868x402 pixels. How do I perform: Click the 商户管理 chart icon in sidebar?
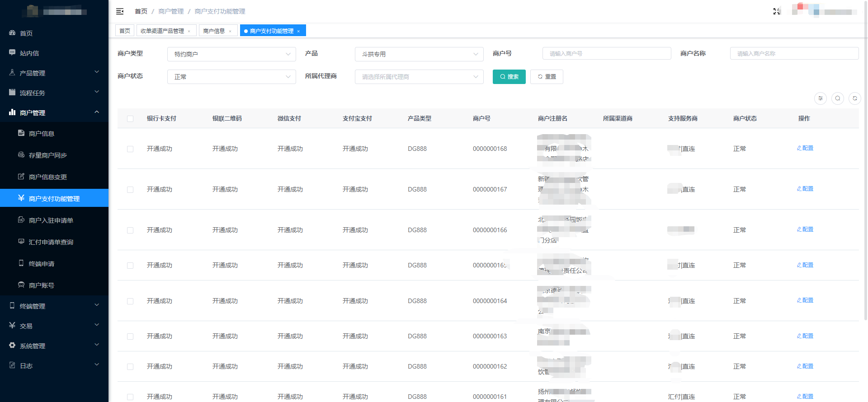coord(12,112)
